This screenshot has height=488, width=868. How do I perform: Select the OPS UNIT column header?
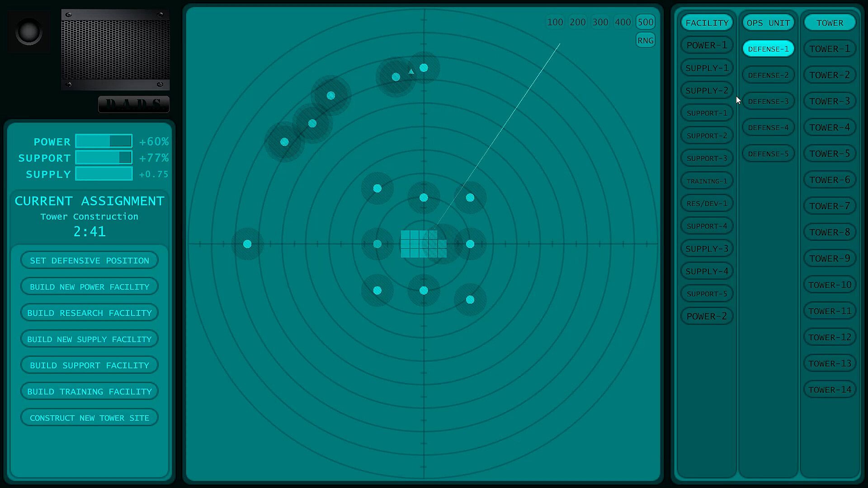click(x=768, y=23)
